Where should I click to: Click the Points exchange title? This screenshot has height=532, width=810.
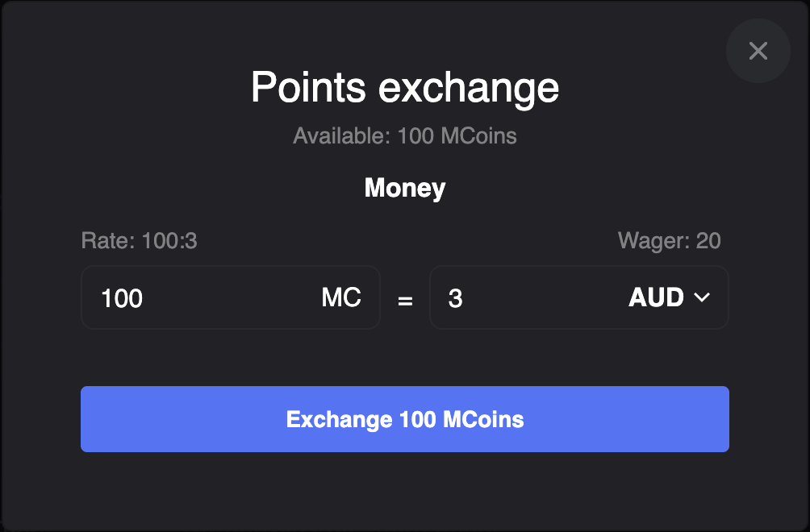tap(405, 87)
